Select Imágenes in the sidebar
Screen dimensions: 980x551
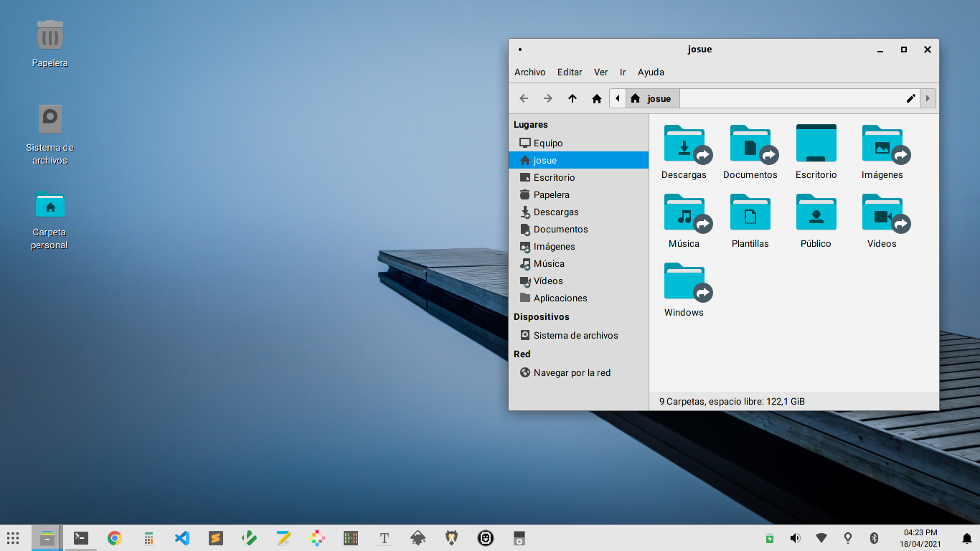578,247
